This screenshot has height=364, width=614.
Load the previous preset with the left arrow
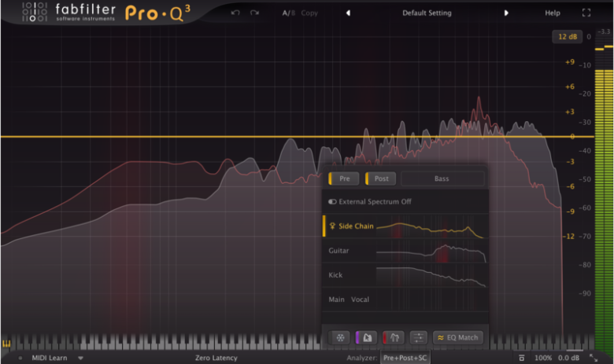tap(348, 13)
